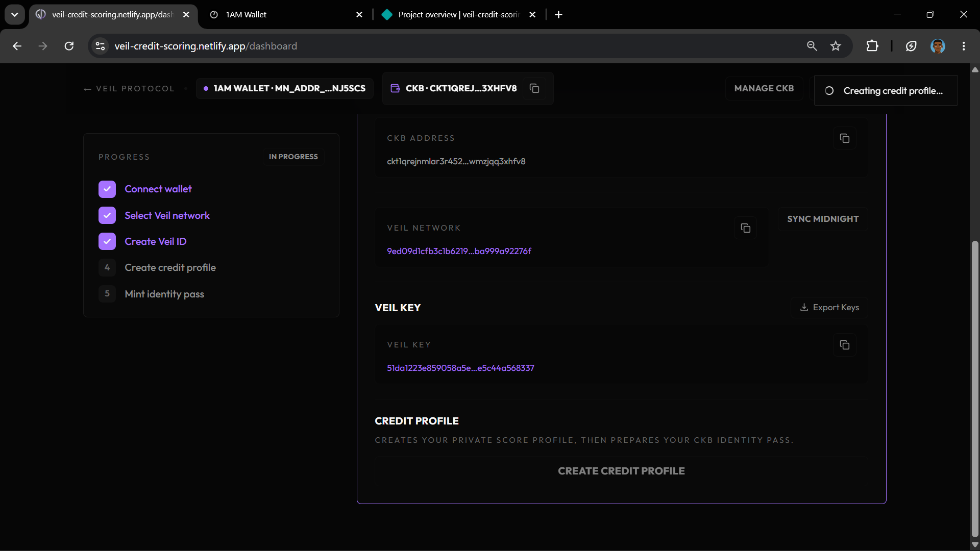Click the Connect wallet step label
Viewport: 980px width, 551px height.
(158, 189)
